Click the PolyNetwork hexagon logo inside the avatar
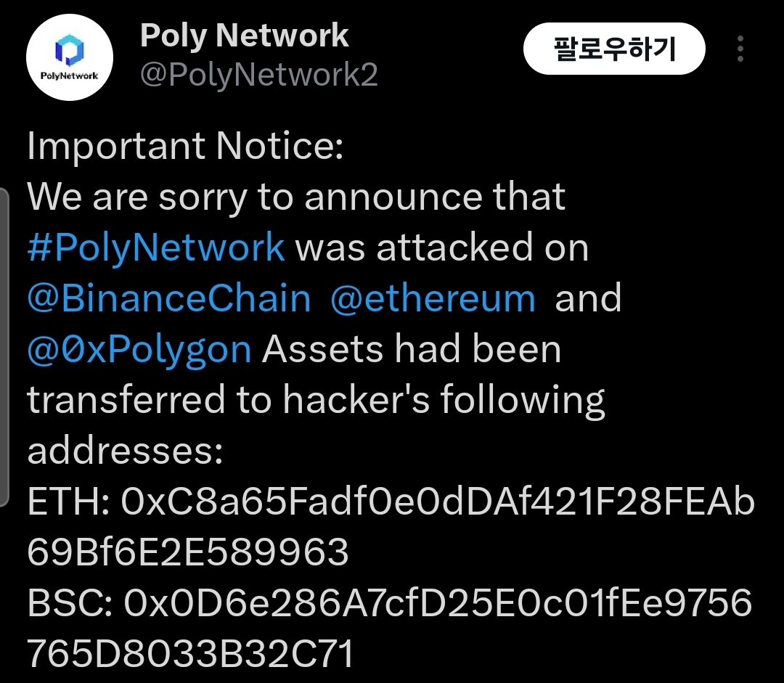The image size is (784, 683). click(69, 51)
